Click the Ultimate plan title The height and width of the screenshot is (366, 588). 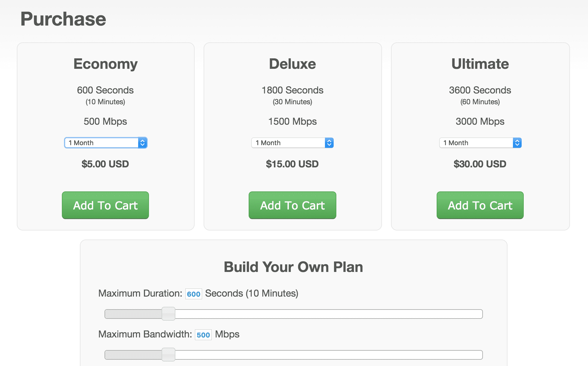click(480, 64)
